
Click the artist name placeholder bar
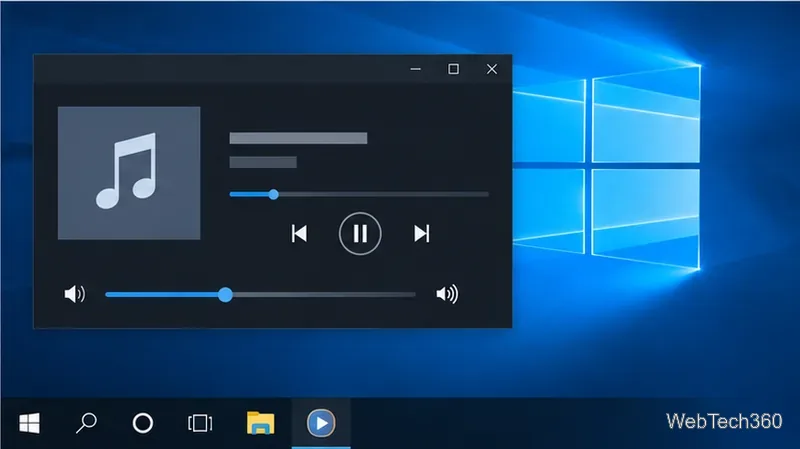click(x=263, y=162)
